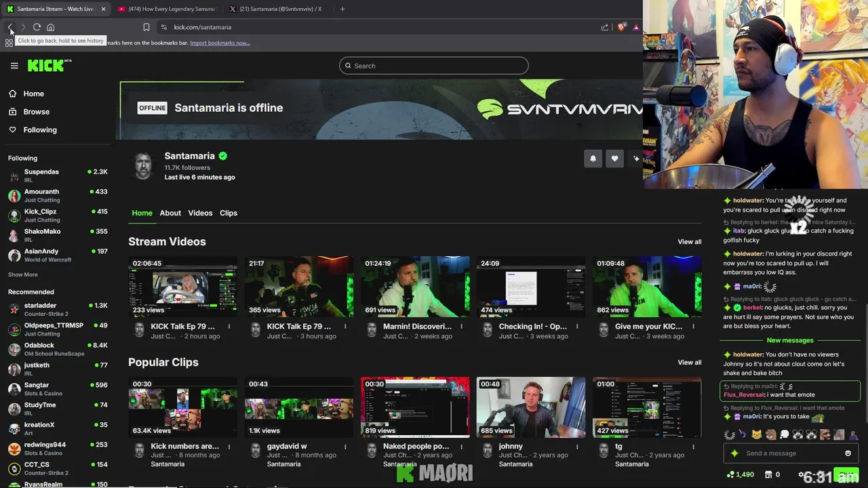This screenshot has height=488, width=868.
Task: Expand the followed list with Show More
Action: tap(23, 274)
